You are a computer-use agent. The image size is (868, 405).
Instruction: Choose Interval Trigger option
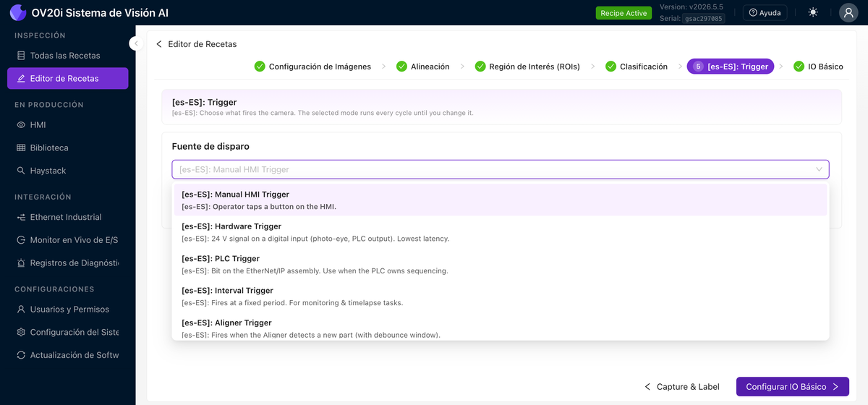501,297
